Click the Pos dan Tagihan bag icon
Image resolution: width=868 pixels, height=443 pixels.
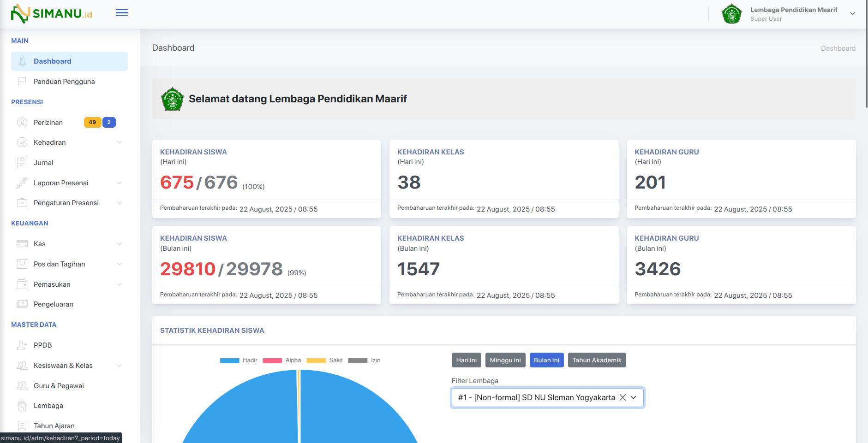click(x=22, y=264)
